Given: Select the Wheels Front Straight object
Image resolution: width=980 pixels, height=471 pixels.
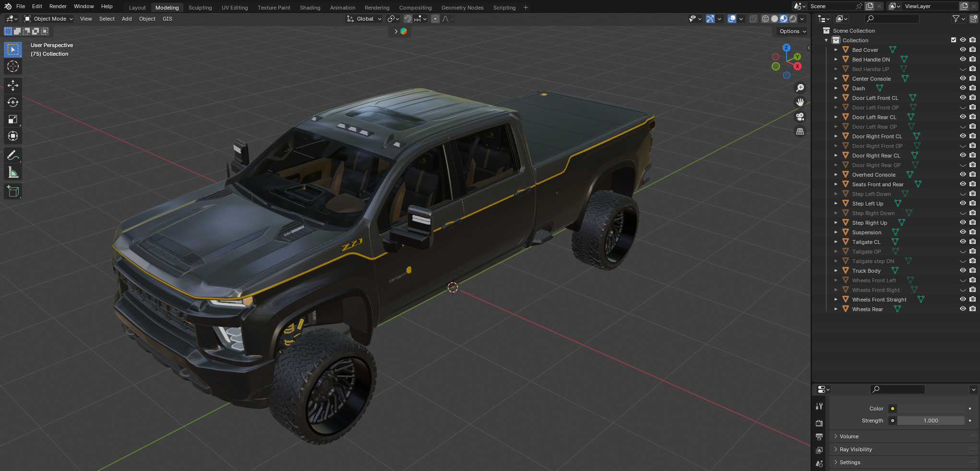Looking at the screenshot, I should pos(879,300).
